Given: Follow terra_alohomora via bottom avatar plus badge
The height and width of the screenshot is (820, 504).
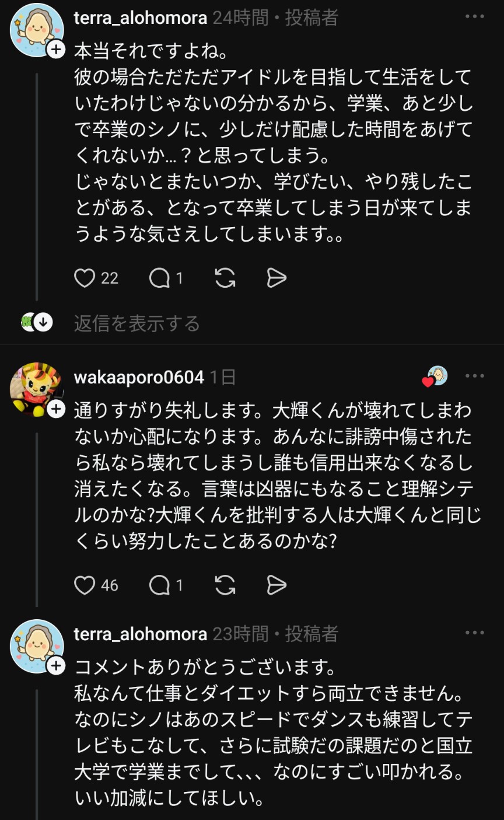Looking at the screenshot, I should point(55,665).
